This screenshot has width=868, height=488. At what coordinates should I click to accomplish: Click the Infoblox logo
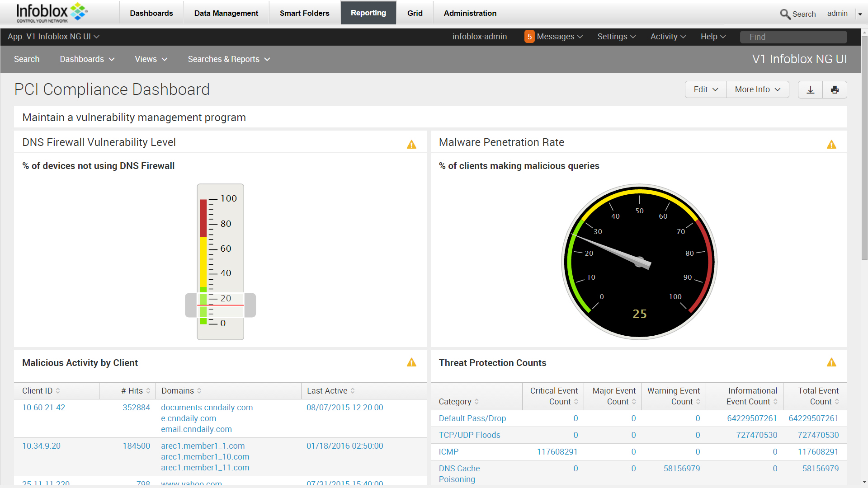coord(51,12)
